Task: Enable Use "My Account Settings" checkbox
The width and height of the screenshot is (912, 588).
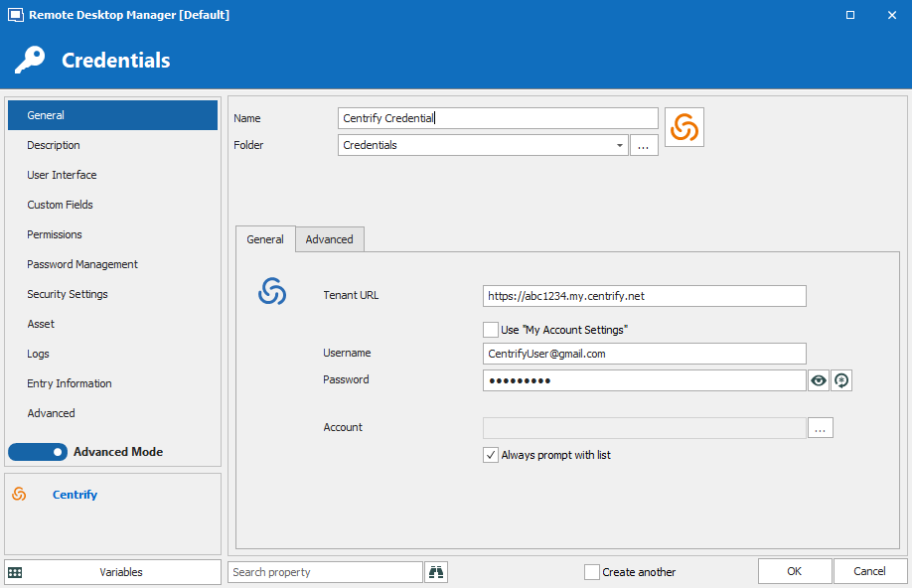Action: [x=491, y=330]
